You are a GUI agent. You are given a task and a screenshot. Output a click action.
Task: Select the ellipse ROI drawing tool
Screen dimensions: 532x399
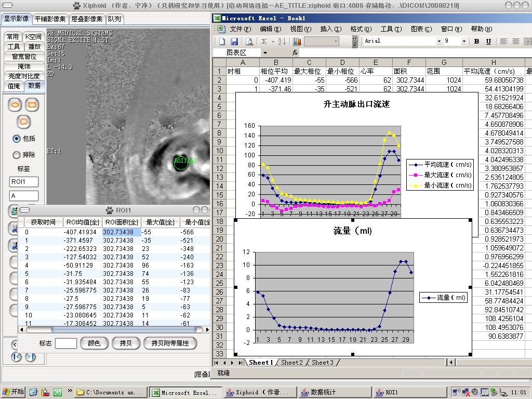coord(15,105)
